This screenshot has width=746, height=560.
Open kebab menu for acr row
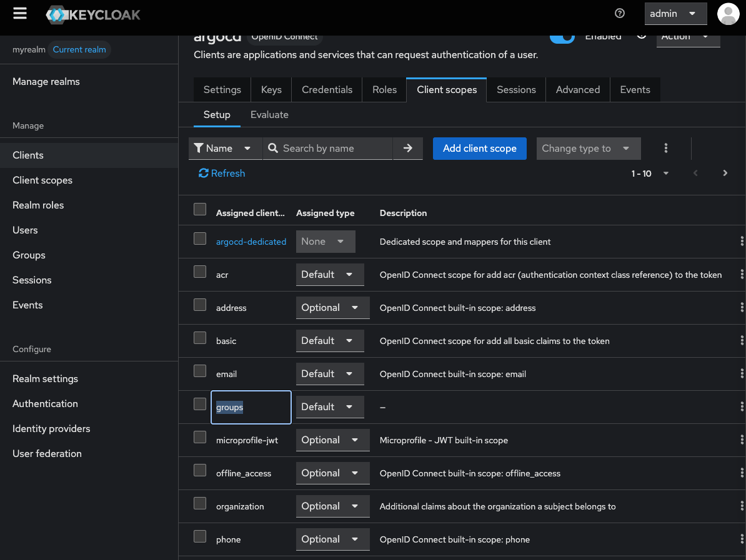pyautogui.click(x=742, y=274)
